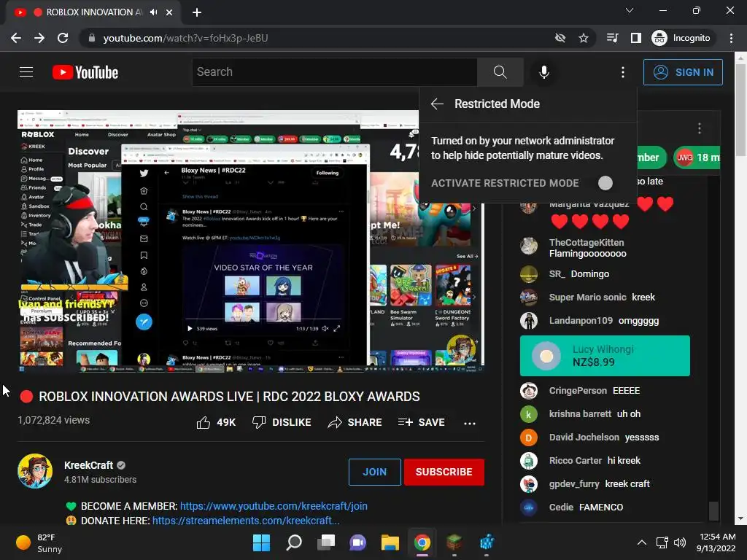Screen dimensions: 747x560
Task: Click third-party cookies blocked eye icon
Action: point(560,38)
